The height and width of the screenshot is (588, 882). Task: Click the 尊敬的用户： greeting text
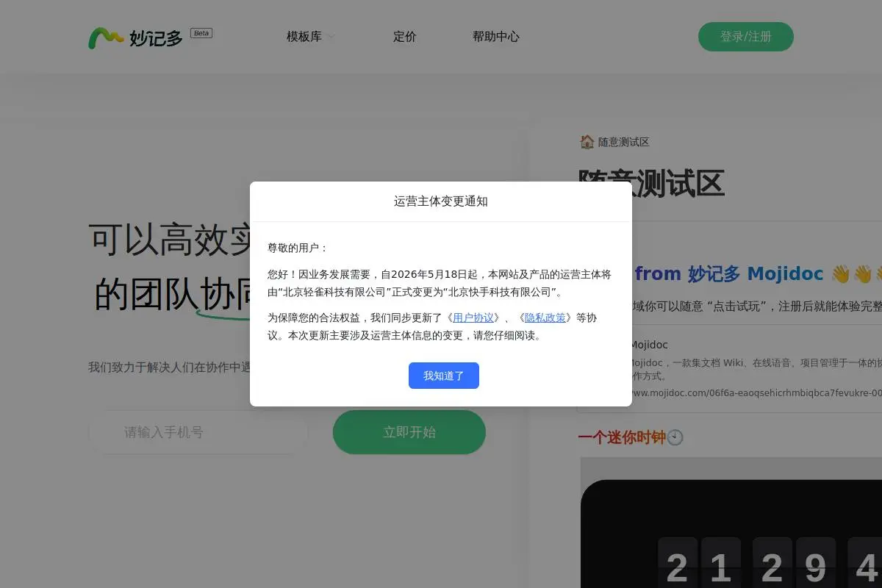point(298,248)
